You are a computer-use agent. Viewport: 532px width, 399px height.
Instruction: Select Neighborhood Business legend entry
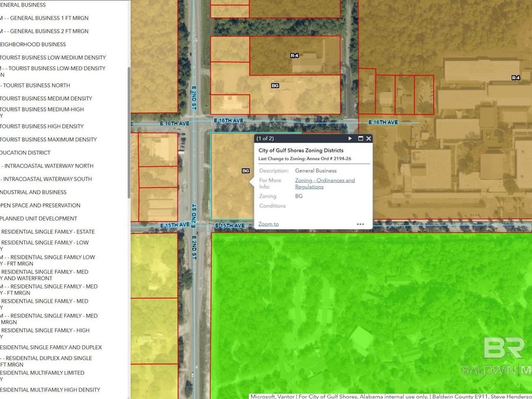tap(33, 44)
